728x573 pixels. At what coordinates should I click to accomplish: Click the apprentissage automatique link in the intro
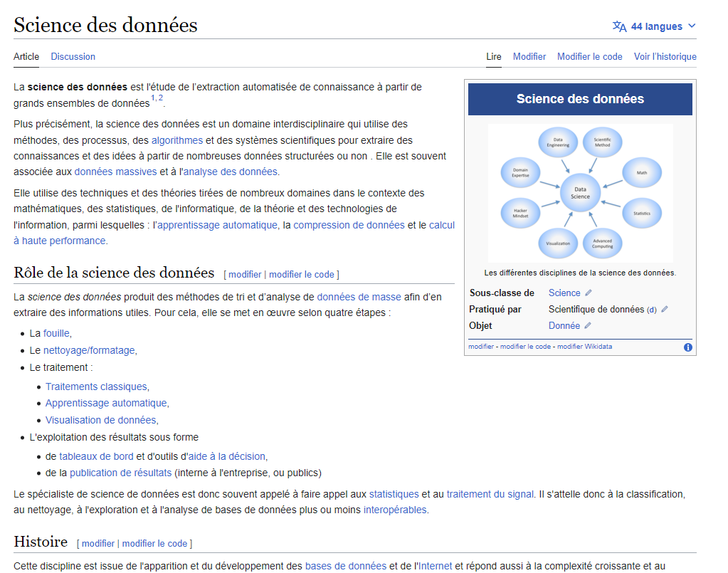[x=216, y=225]
